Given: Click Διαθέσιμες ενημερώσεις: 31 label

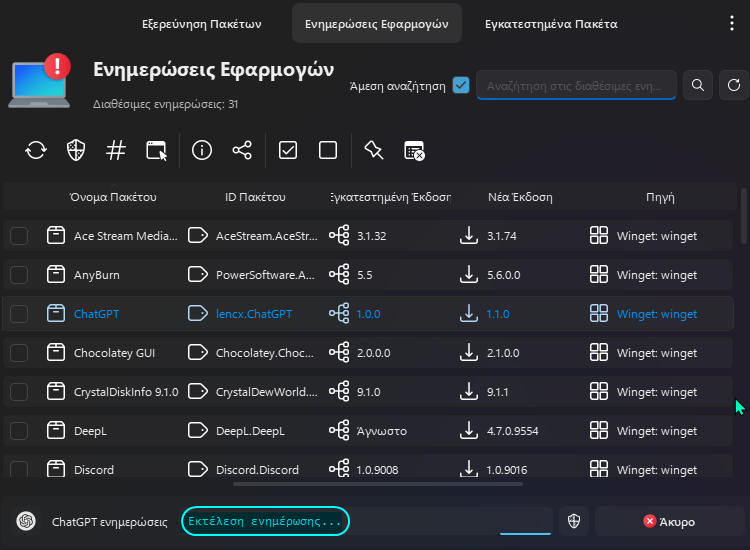Looking at the screenshot, I should (165, 104).
